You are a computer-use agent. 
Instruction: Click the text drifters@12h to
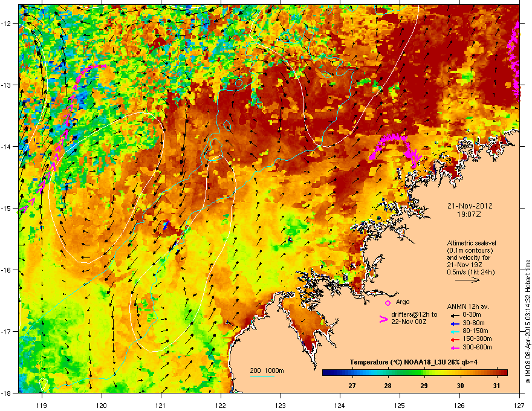[414, 315]
